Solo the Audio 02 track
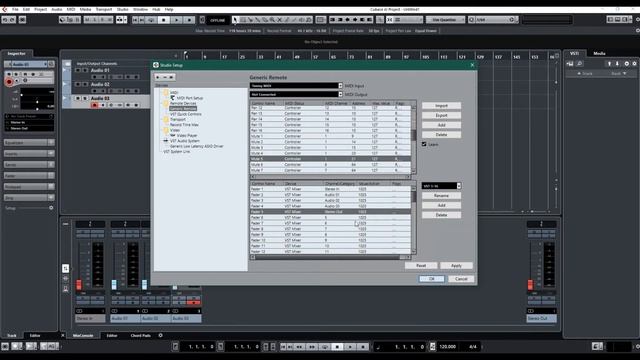Image resolution: width=640 pixels, height=360 pixels. pyautogui.click(x=85, y=84)
